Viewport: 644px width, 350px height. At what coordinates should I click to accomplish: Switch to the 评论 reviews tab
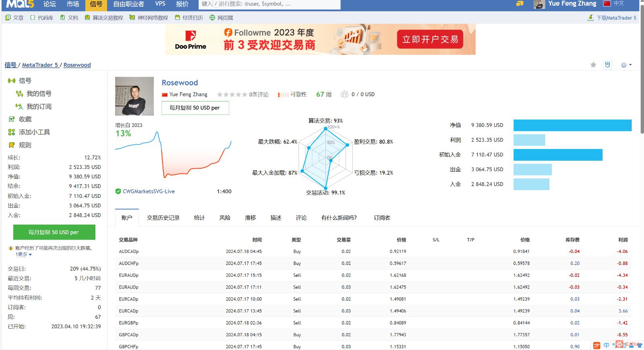pyautogui.click(x=301, y=218)
